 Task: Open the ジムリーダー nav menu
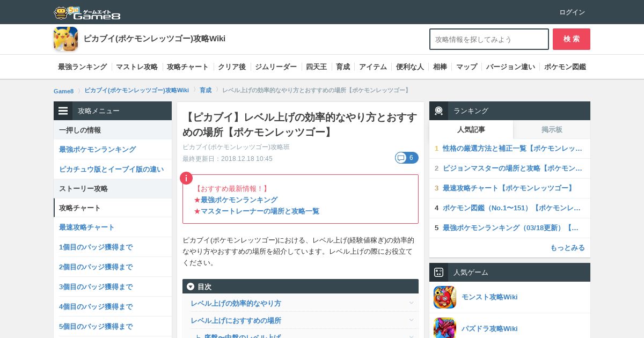(276, 67)
